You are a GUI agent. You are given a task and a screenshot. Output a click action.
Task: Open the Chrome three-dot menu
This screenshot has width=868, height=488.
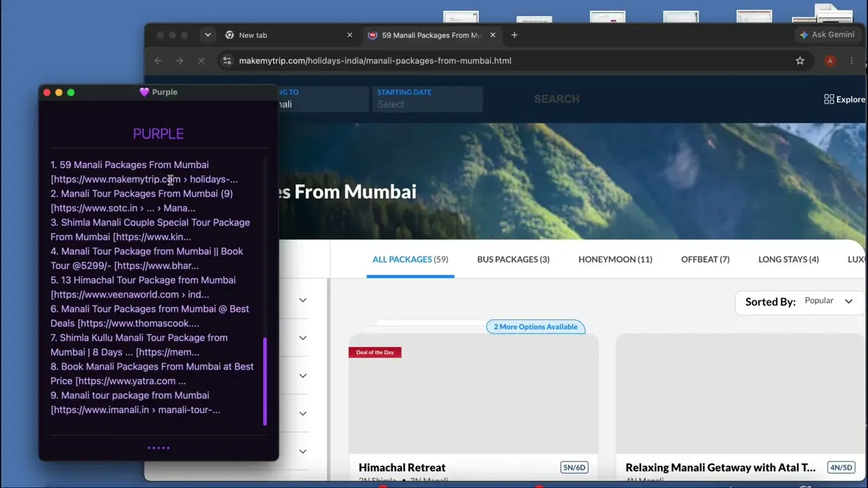(x=852, y=60)
